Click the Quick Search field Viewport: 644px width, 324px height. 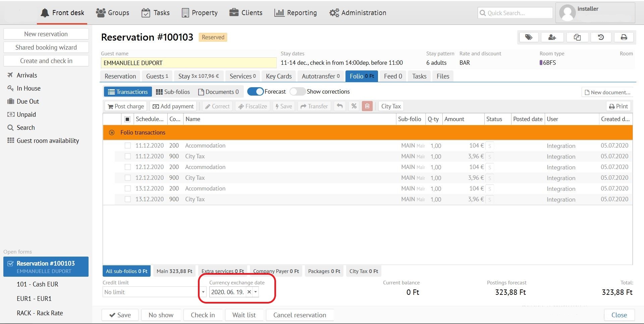click(515, 13)
